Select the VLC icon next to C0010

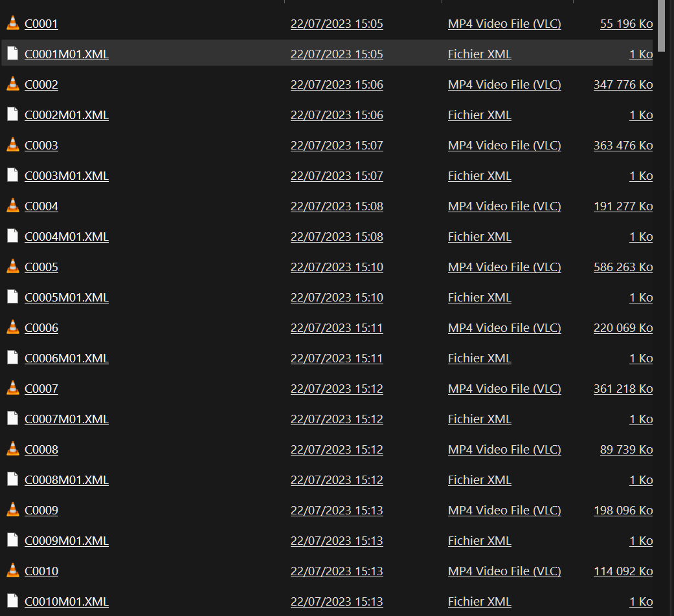click(12, 571)
